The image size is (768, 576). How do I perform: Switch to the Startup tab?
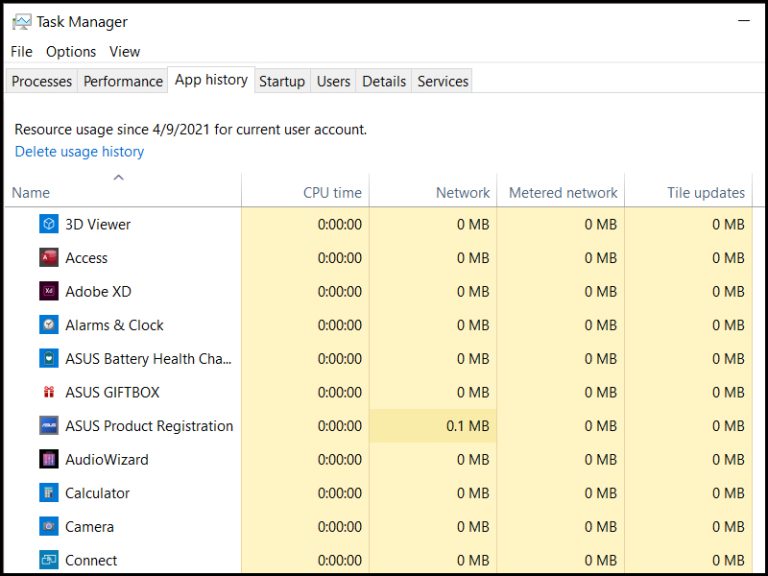282,81
